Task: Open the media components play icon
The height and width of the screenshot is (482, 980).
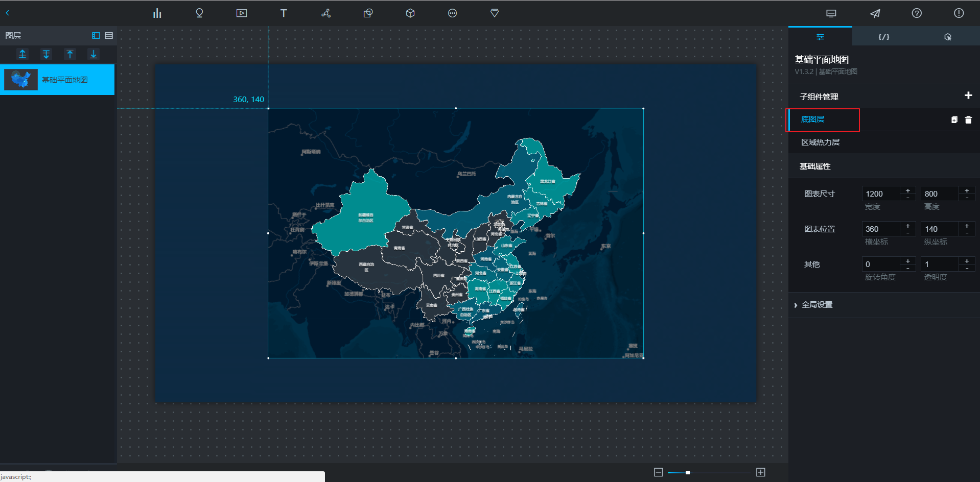Action: coord(242,13)
